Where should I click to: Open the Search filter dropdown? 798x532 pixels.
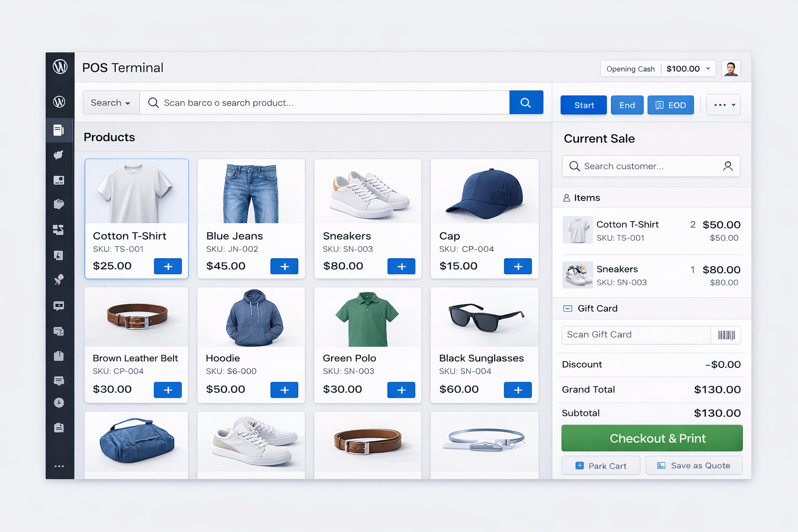point(111,102)
